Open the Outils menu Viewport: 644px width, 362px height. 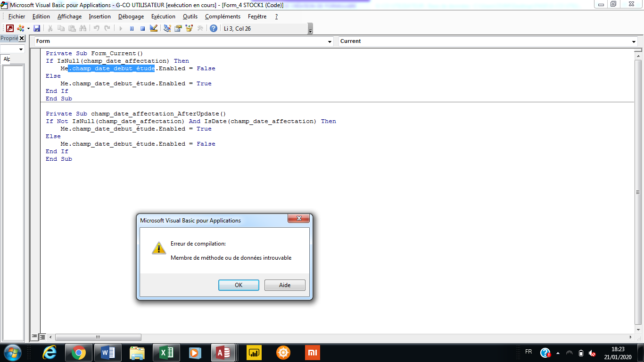click(x=190, y=16)
